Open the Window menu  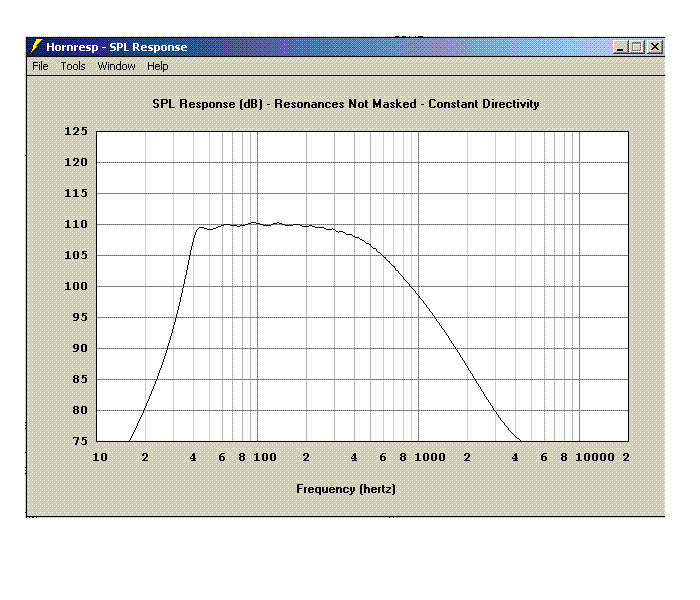click(x=116, y=66)
